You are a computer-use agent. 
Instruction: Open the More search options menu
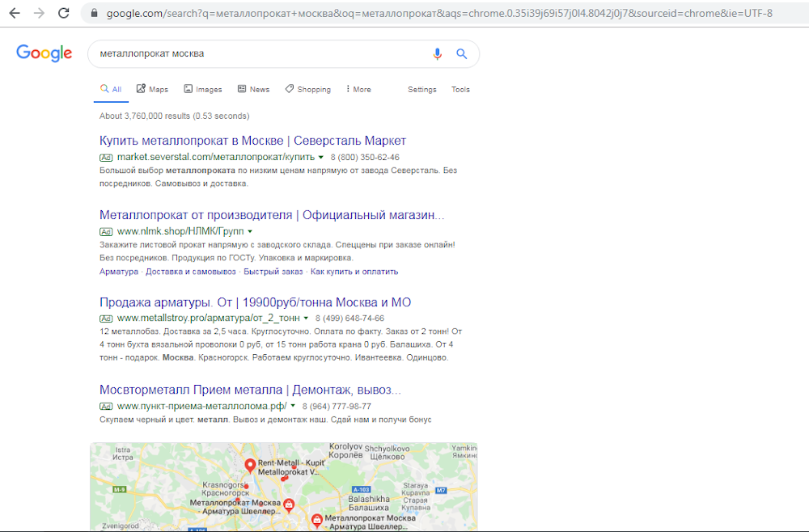358,89
